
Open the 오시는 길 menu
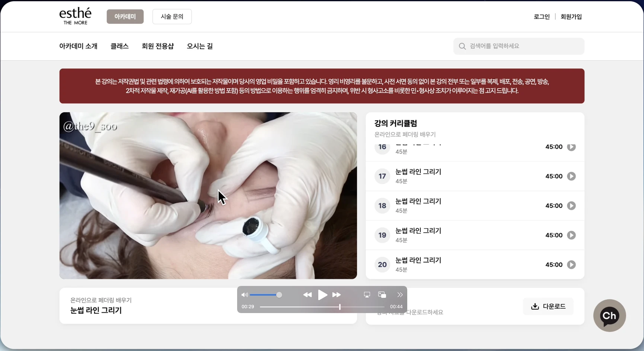(200, 46)
